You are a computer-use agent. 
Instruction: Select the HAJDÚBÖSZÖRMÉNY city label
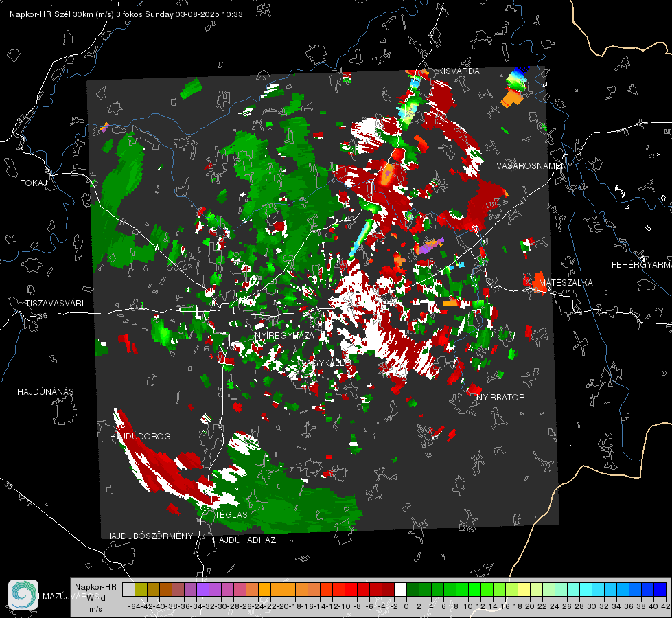click(149, 536)
